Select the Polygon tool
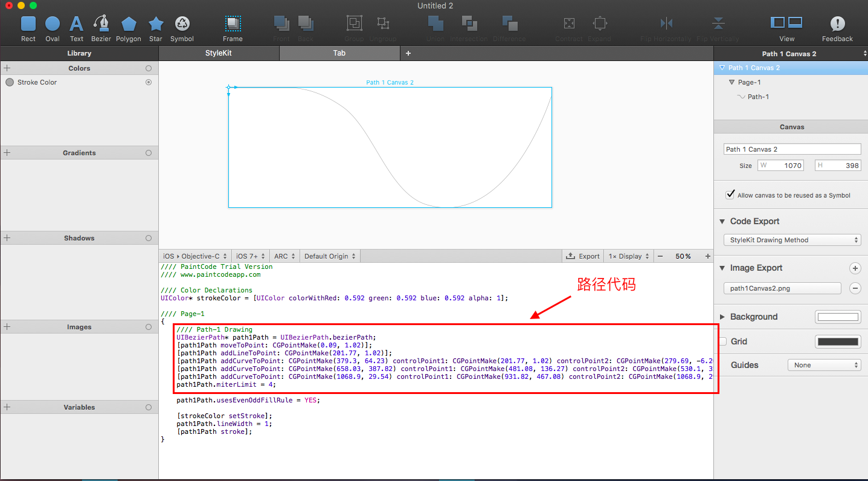 pyautogui.click(x=129, y=24)
